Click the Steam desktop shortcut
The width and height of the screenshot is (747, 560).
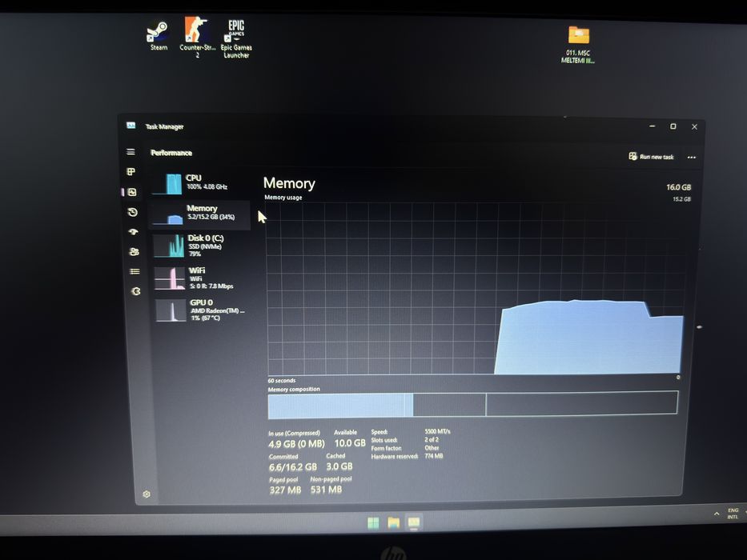(x=159, y=36)
